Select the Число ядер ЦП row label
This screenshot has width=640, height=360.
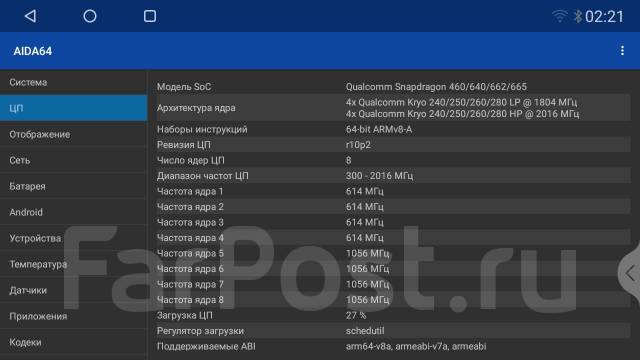[x=191, y=160]
